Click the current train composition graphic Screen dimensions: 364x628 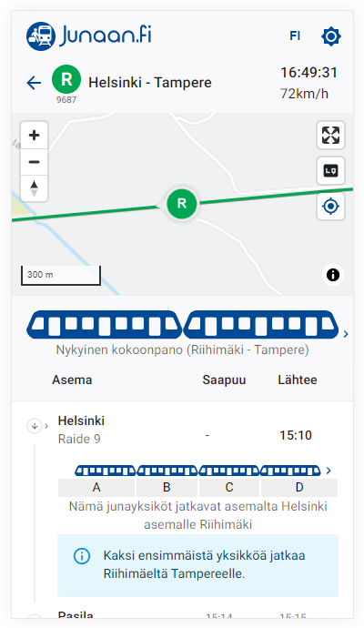183,324
